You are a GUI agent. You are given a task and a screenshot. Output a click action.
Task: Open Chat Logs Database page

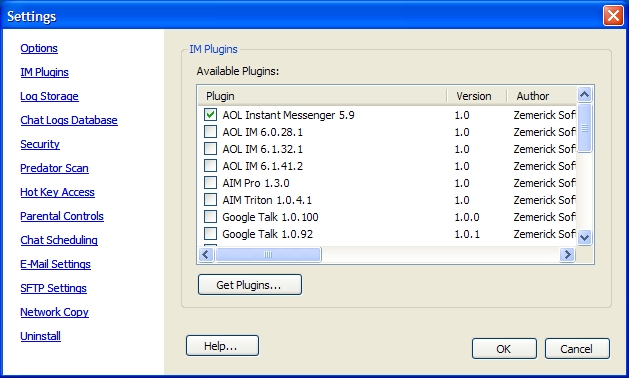coord(69,120)
